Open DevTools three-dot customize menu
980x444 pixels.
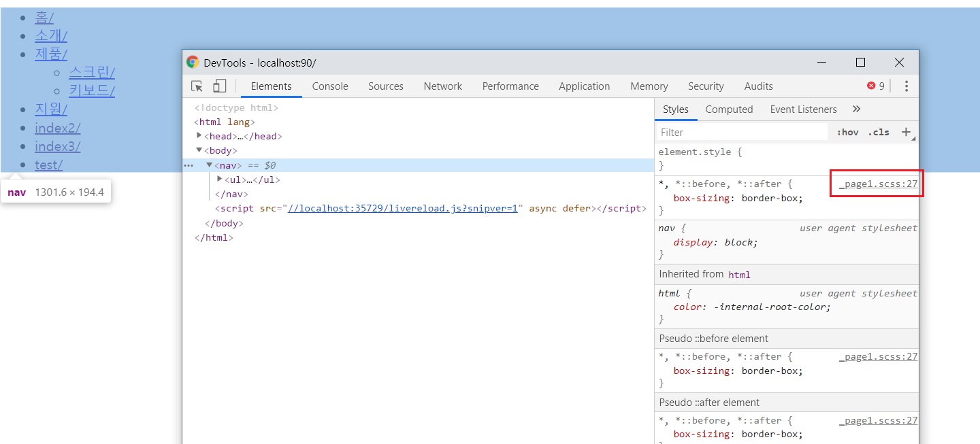(906, 86)
